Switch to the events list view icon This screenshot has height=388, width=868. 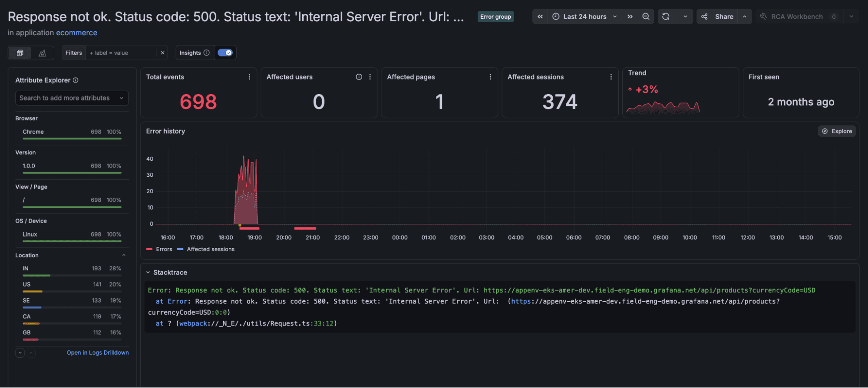pos(20,53)
